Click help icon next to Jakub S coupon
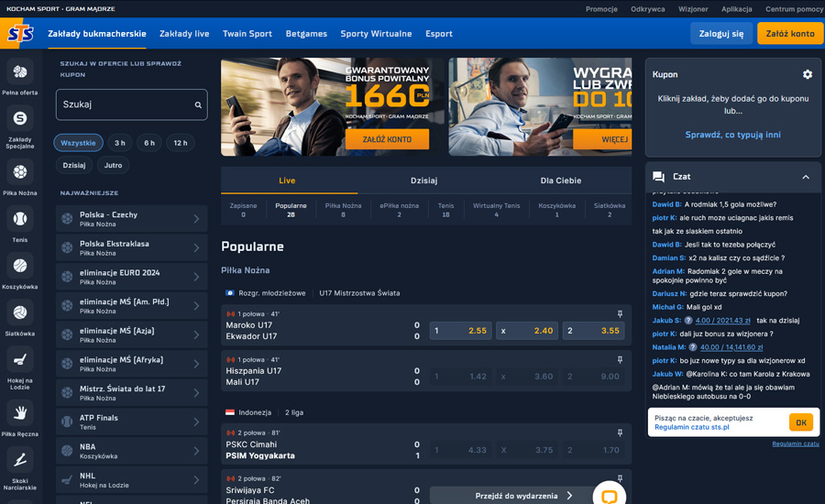The width and height of the screenshot is (825, 504). click(688, 321)
